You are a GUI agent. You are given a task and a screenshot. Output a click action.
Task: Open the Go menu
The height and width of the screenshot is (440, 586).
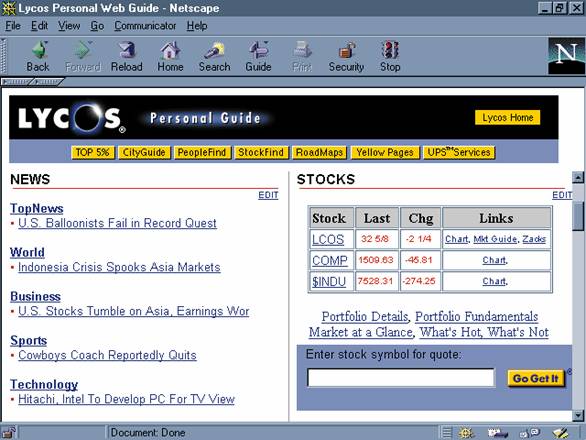[97, 26]
